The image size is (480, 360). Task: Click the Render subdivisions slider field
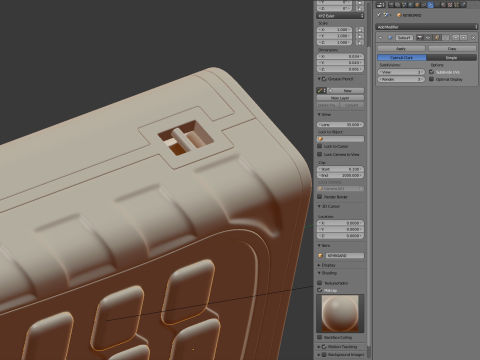point(401,79)
